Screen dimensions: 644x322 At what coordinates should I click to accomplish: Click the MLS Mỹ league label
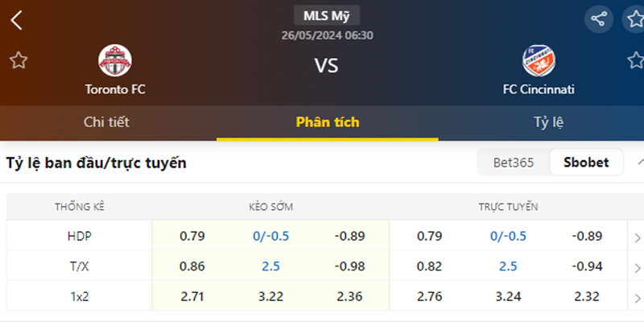pos(327,15)
